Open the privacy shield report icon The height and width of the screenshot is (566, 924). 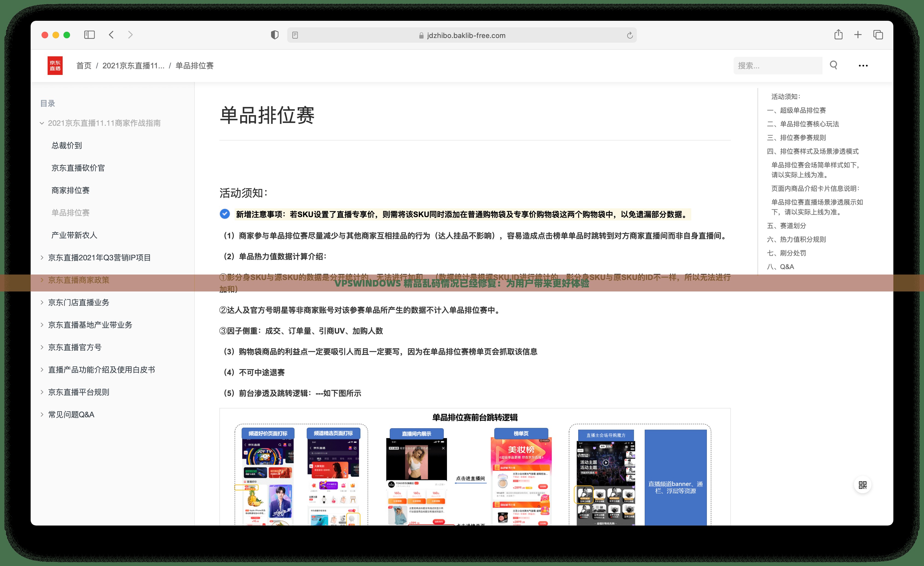275,35
